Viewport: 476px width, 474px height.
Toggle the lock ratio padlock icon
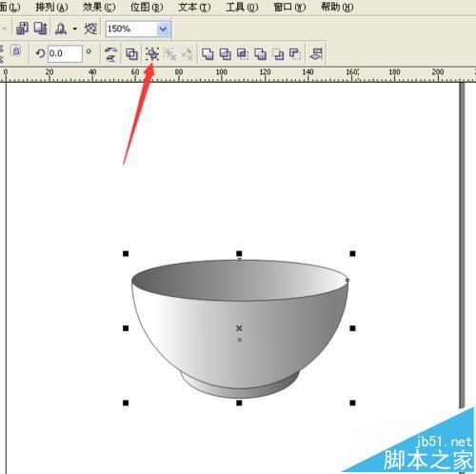[x=16, y=50]
